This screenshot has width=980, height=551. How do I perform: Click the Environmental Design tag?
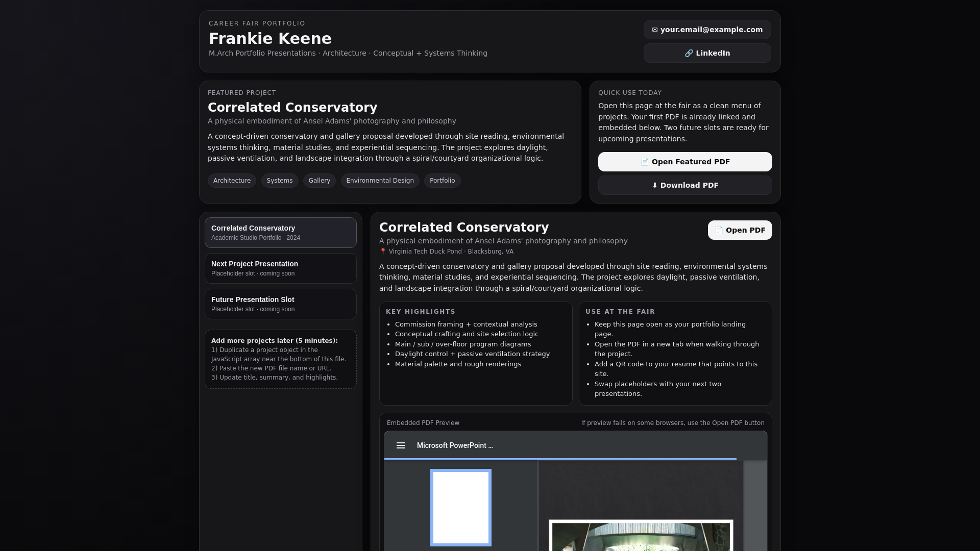coord(380,181)
